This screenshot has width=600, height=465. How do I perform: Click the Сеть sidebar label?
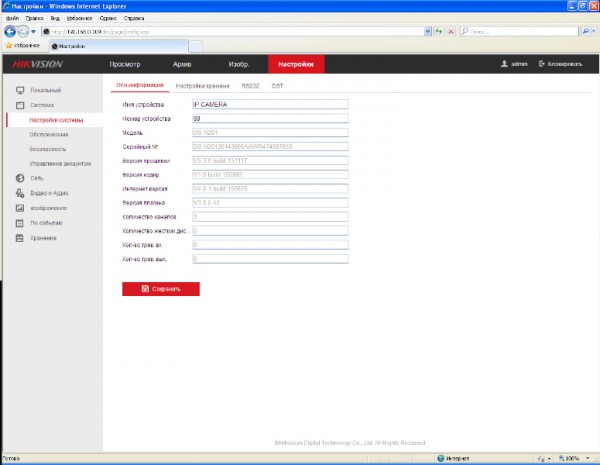click(x=37, y=178)
